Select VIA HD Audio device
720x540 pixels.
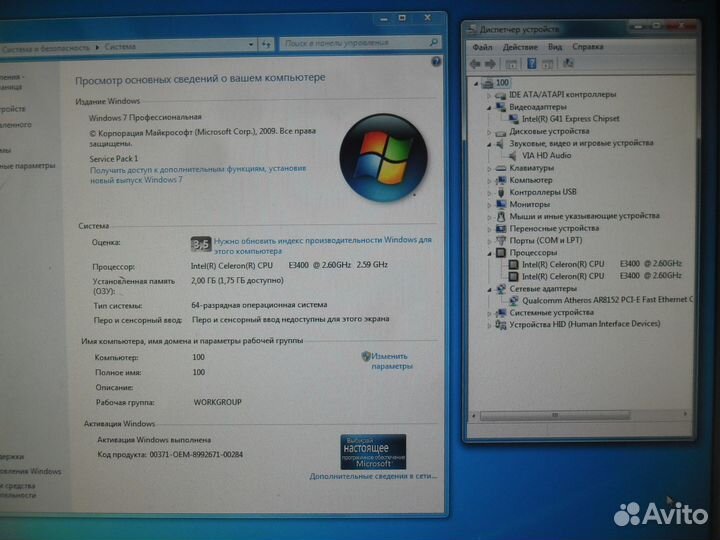tap(546, 155)
